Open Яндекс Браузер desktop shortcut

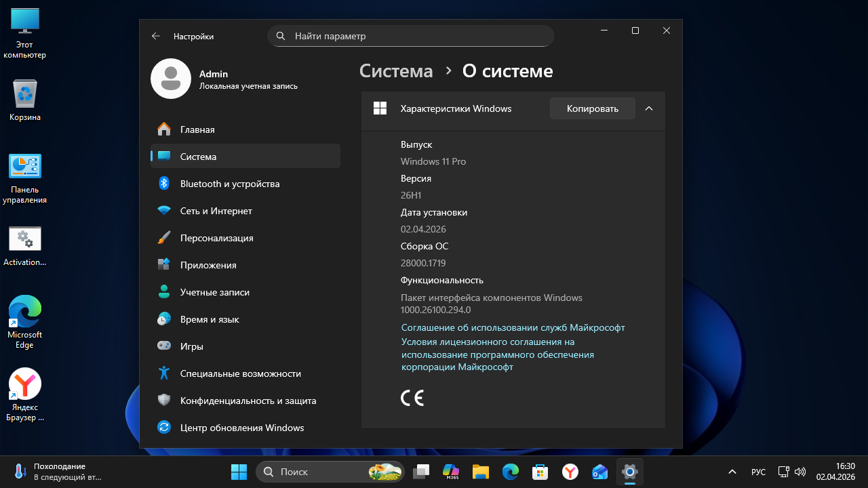[x=25, y=385]
